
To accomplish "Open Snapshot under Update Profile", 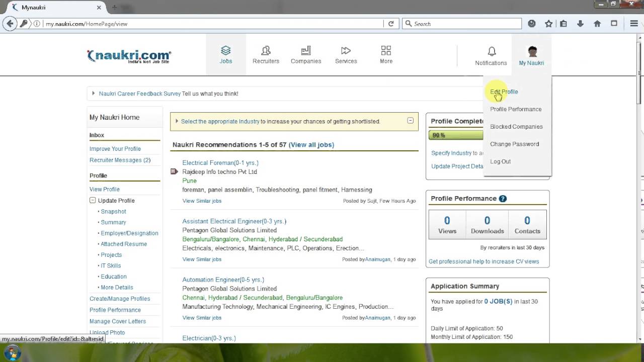I will click(113, 212).
